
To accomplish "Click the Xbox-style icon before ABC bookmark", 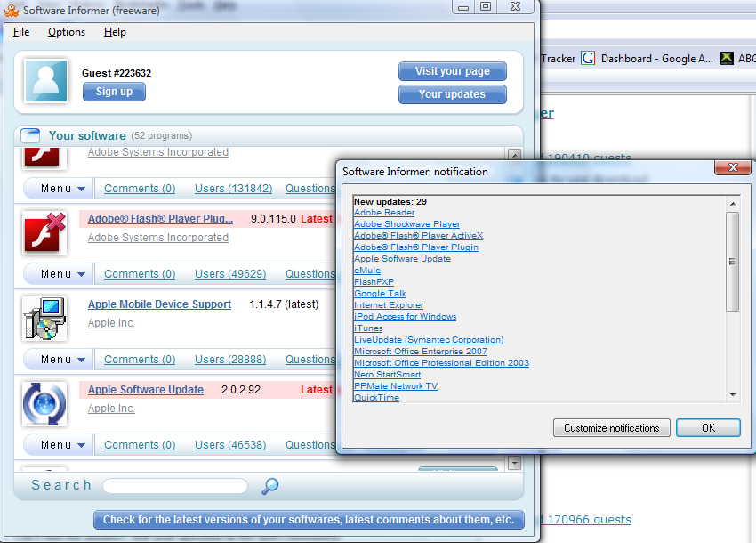I will pyautogui.click(x=727, y=59).
